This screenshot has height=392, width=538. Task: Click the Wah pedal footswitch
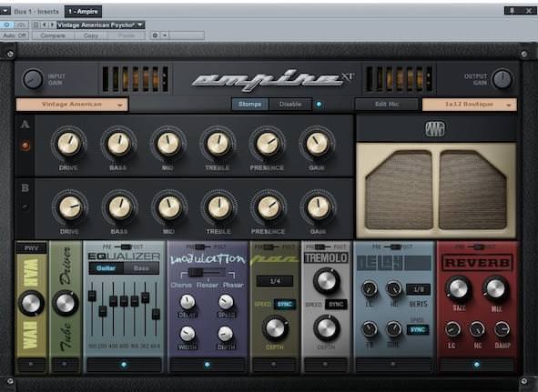pos(31,365)
